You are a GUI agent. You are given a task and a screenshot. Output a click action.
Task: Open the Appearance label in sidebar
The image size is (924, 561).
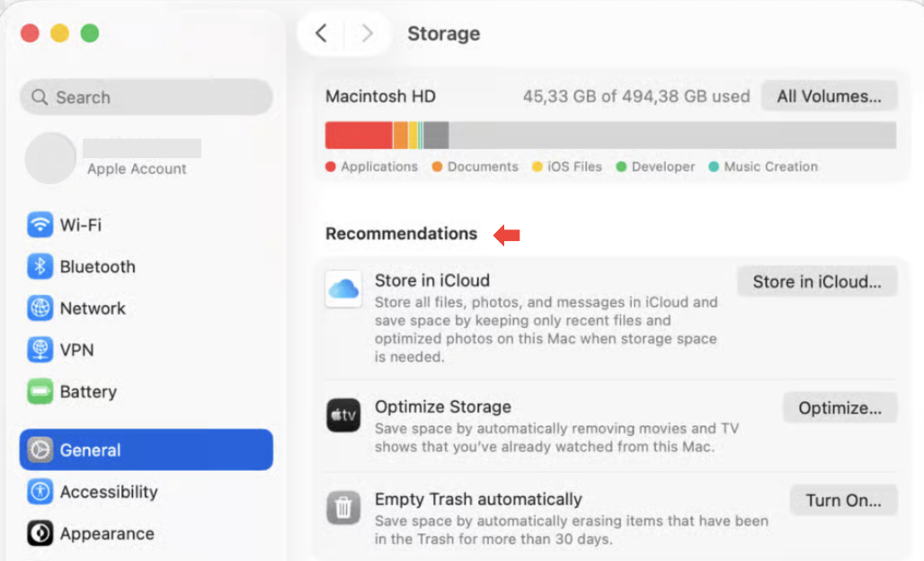pyautogui.click(x=107, y=533)
